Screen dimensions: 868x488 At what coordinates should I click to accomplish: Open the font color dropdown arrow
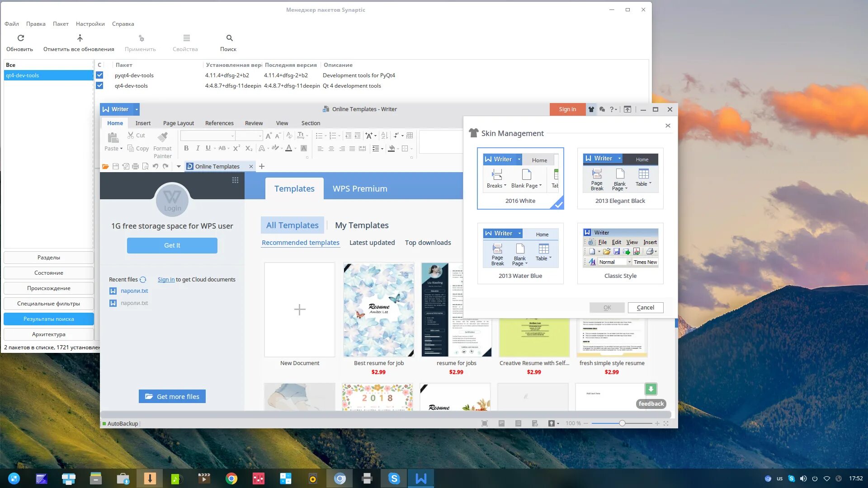click(x=296, y=148)
